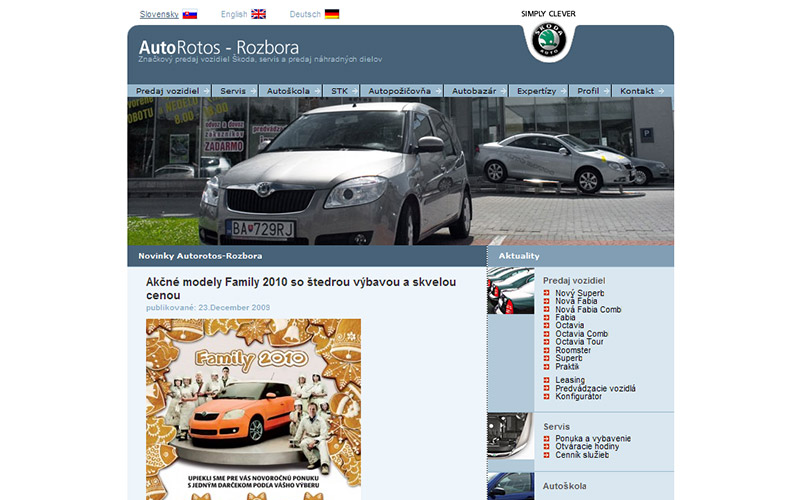Image resolution: width=800 pixels, height=500 pixels.
Task: Open the plain Octavia sidebar link
Action: click(x=570, y=325)
